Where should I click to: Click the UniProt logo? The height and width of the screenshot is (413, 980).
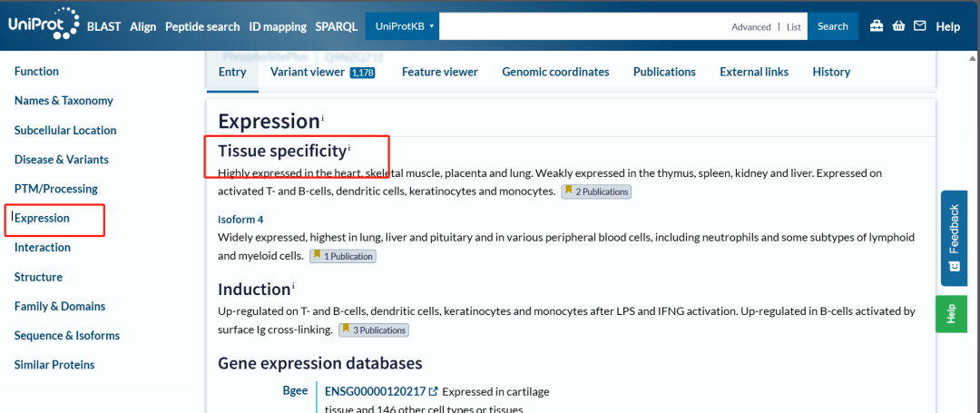pos(42,25)
